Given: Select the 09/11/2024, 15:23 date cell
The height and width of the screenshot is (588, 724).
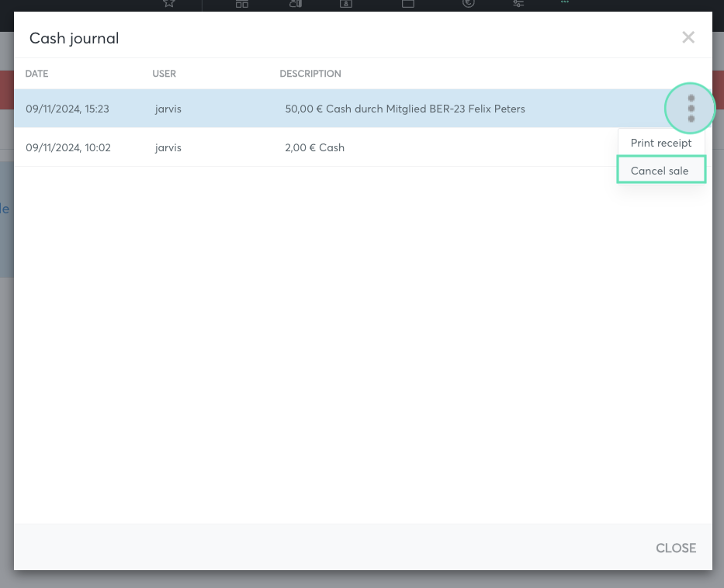Looking at the screenshot, I should pyautogui.click(x=68, y=109).
